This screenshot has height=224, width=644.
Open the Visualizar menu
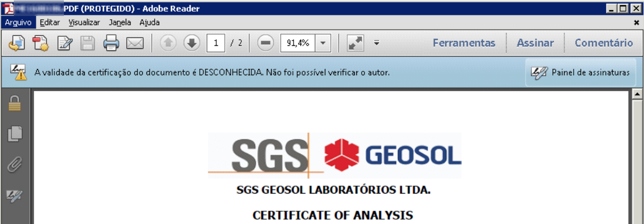pyautogui.click(x=84, y=23)
